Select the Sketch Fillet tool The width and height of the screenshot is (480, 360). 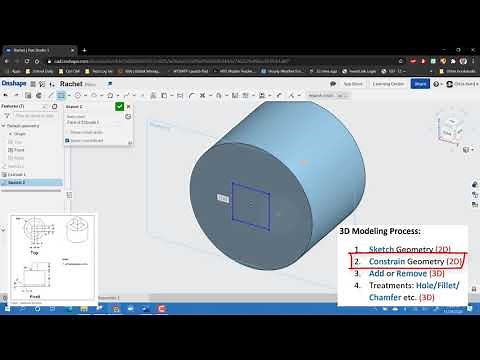pyautogui.click(x=191, y=96)
